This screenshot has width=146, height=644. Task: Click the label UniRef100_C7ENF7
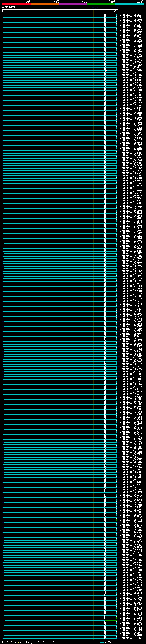pyautogui.click(x=131, y=110)
